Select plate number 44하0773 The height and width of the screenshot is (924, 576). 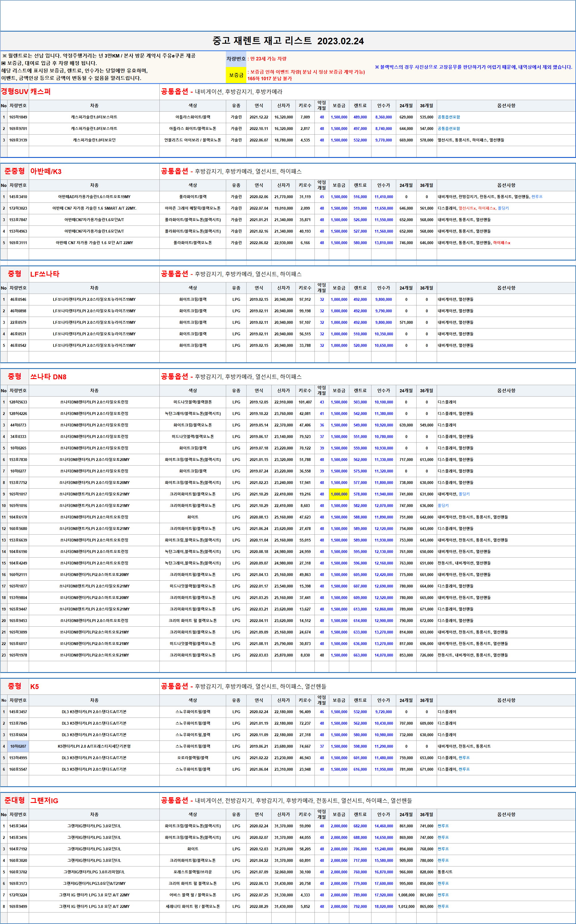click(18, 425)
